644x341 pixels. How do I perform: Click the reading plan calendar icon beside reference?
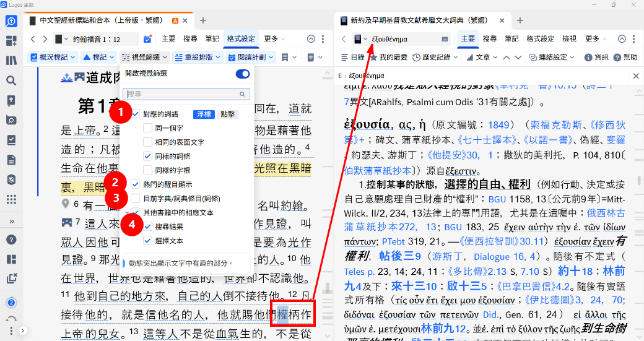[x=147, y=39]
